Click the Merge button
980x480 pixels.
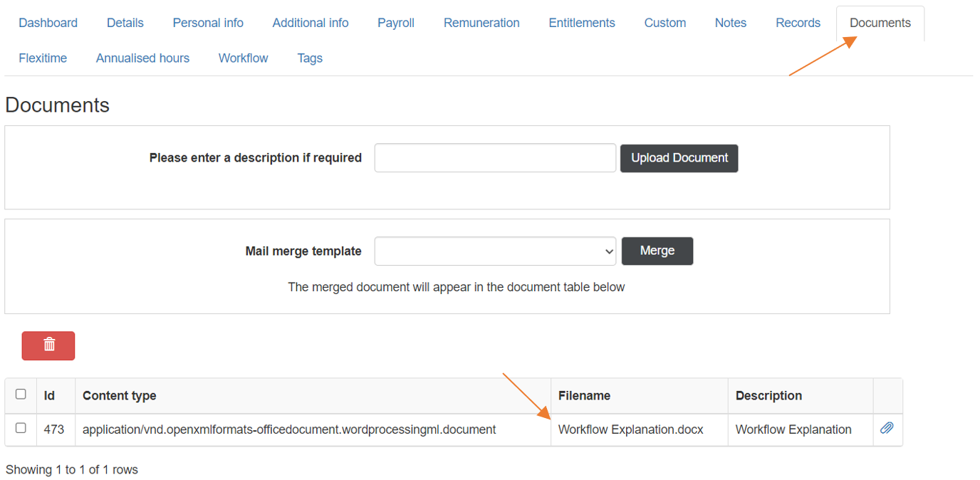tap(657, 251)
